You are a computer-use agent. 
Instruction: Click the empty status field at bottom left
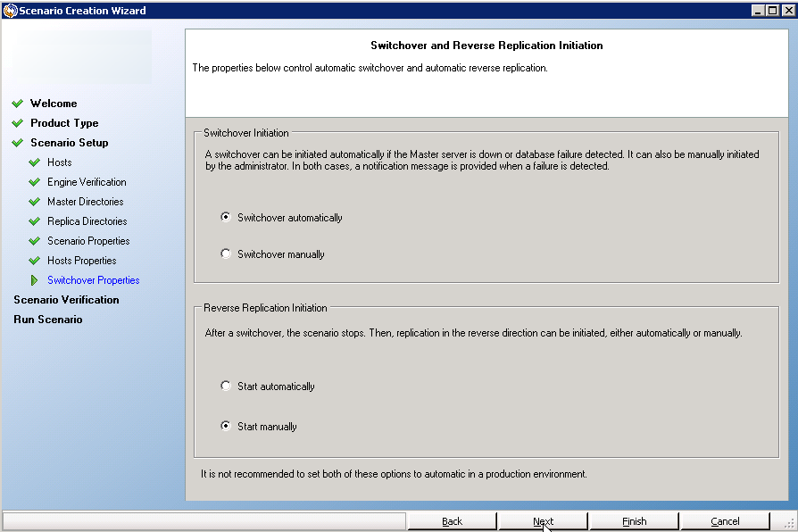[204, 521]
